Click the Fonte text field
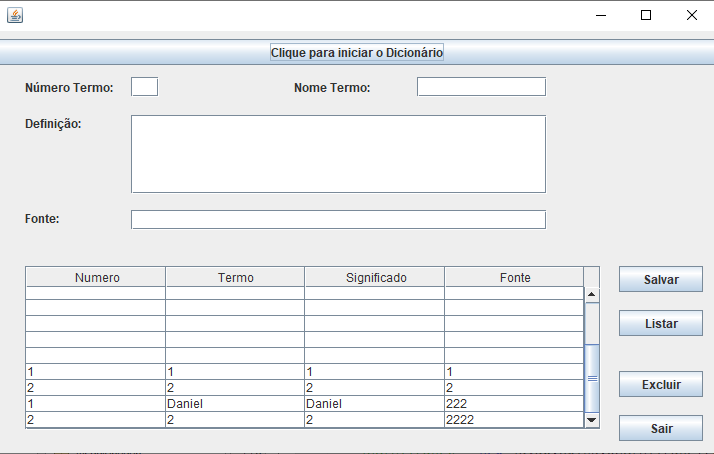Screen dimensions: 714x454 pos(338,219)
